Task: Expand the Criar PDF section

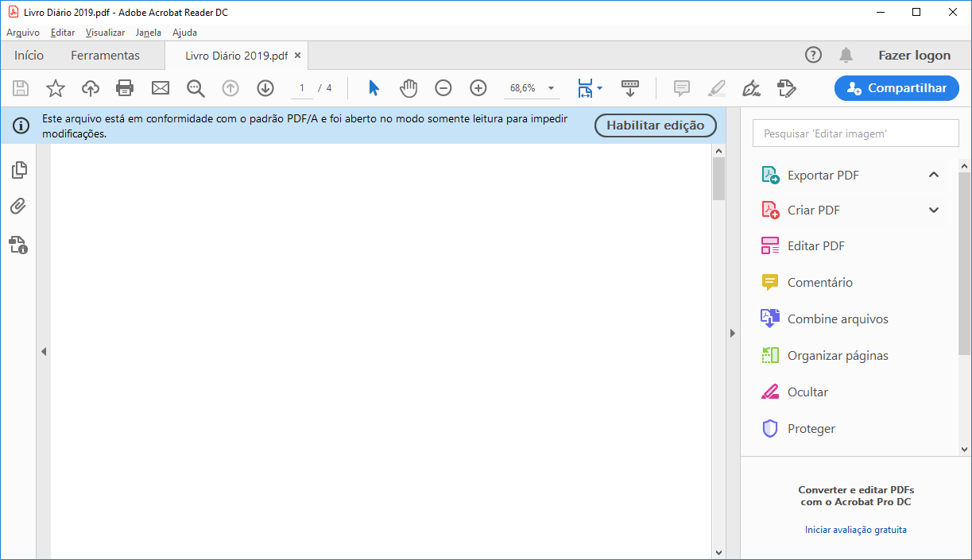Action: pos(934,210)
